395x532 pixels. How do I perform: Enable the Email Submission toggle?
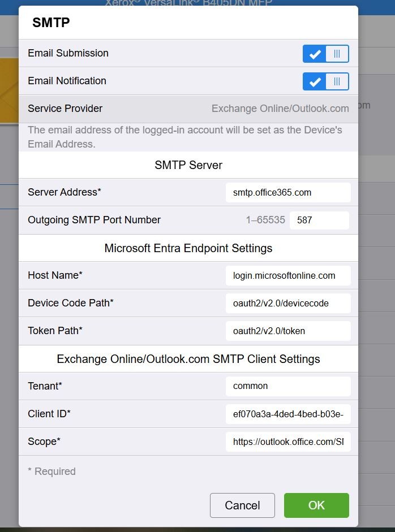[325, 54]
